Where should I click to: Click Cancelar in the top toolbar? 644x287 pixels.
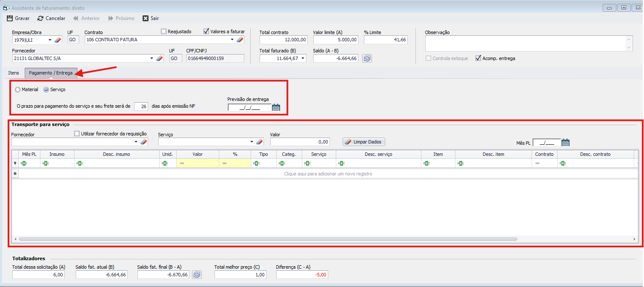tap(52, 18)
